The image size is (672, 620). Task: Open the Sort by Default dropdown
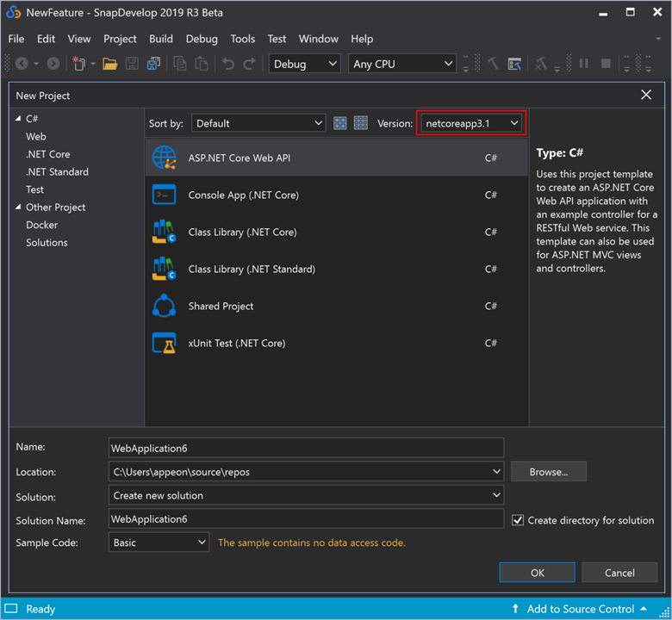click(258, 123)
